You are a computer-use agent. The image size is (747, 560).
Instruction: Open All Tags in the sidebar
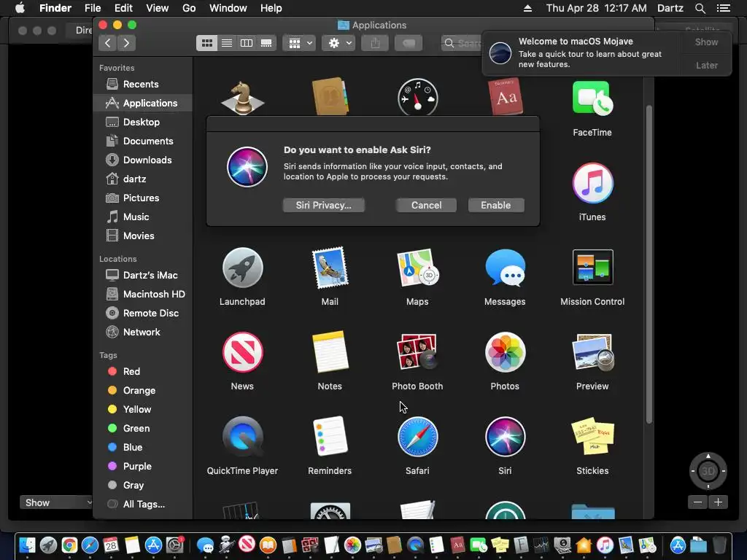pyautogui.click(x=143, y=505)
